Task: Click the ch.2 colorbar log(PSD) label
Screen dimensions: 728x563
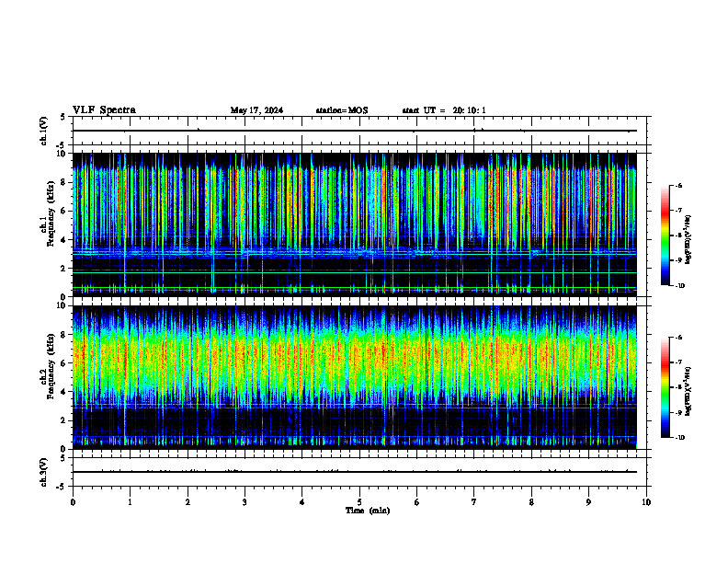Action: (688, 391)
